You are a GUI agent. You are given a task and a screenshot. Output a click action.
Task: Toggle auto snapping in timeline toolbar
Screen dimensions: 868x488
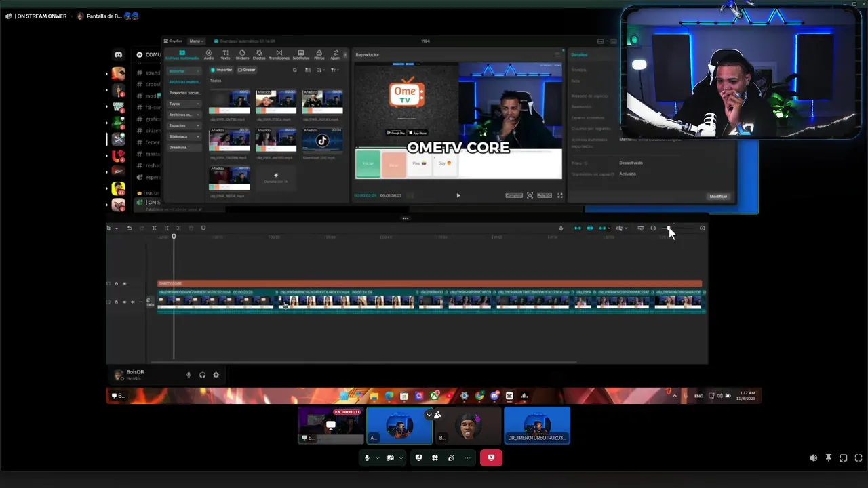[x=590, y=228]
